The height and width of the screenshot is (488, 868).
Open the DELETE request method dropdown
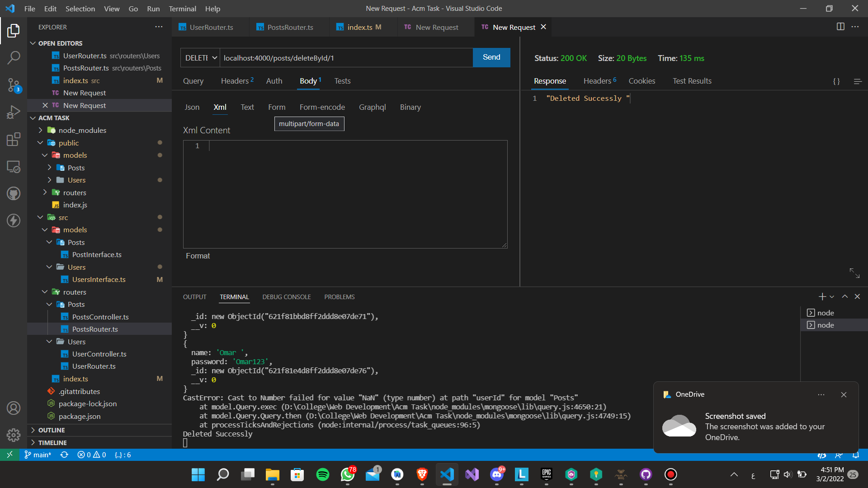pos(199,57)
